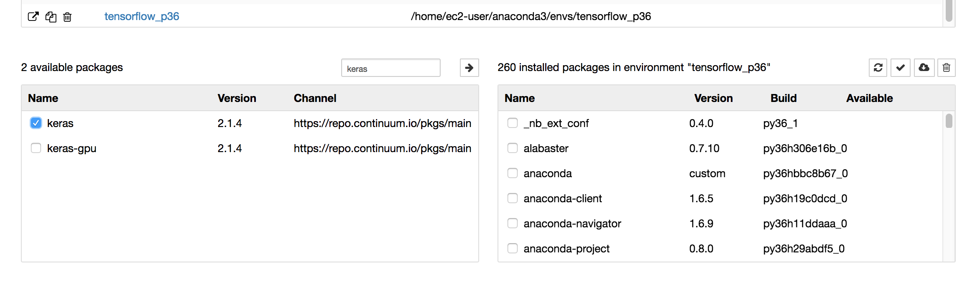Clone the tensorflow_p36 environment using copy icon
The width and height of the screenshot is (980, 290).
click(51, 17)
